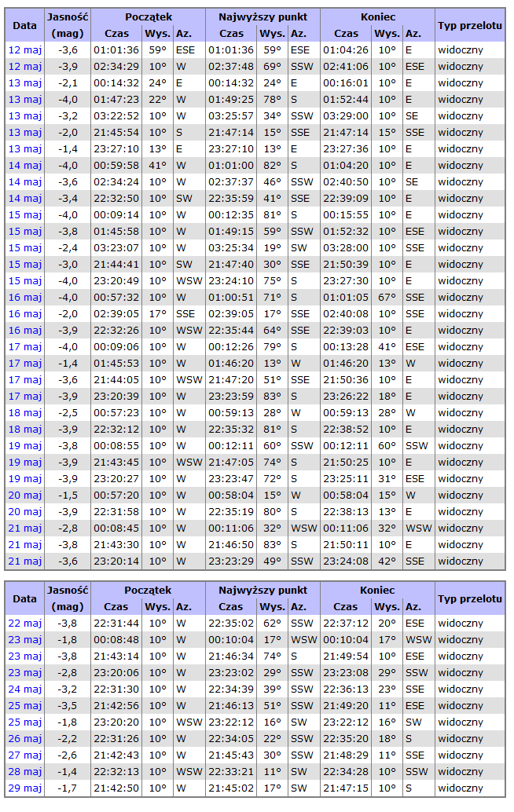Open the 17 maj link in the 01:45:53 row
The height and width of the screenshot is (812, 514).
[x=25, y=364]
